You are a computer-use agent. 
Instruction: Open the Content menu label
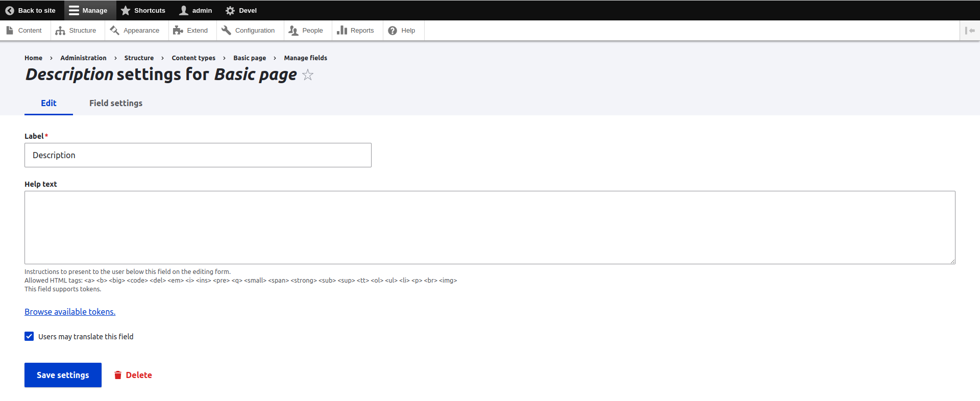click(30, 31)
